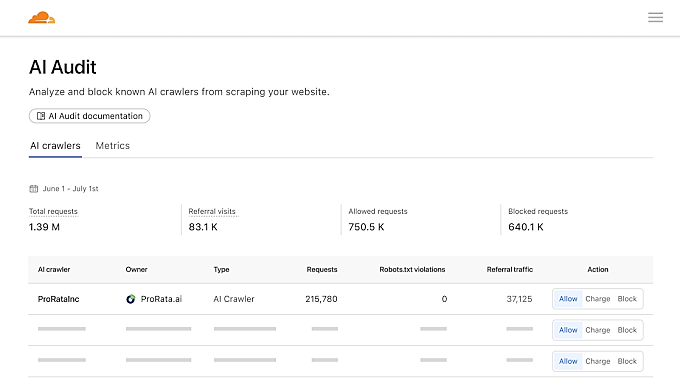The image size is (680, 386).
Task: Sort by the Robots.txt violations column header
Action: coord(412,269)
